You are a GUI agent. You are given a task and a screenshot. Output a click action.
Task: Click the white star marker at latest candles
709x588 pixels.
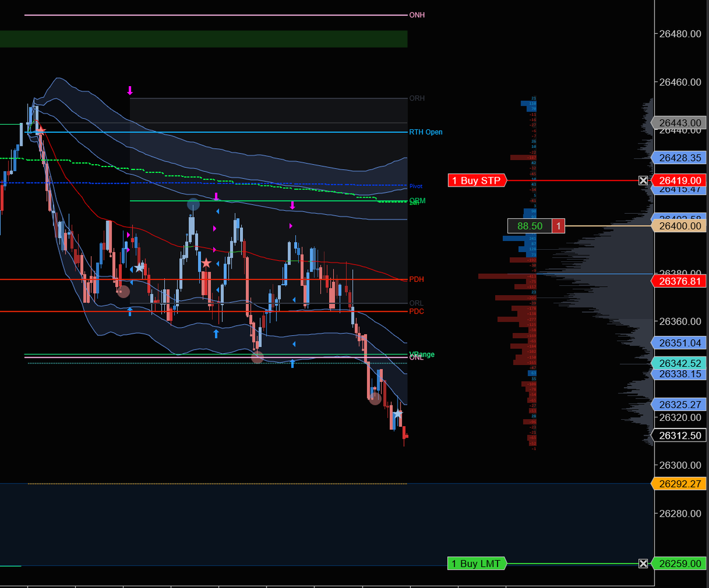click(x=398, y=414)
